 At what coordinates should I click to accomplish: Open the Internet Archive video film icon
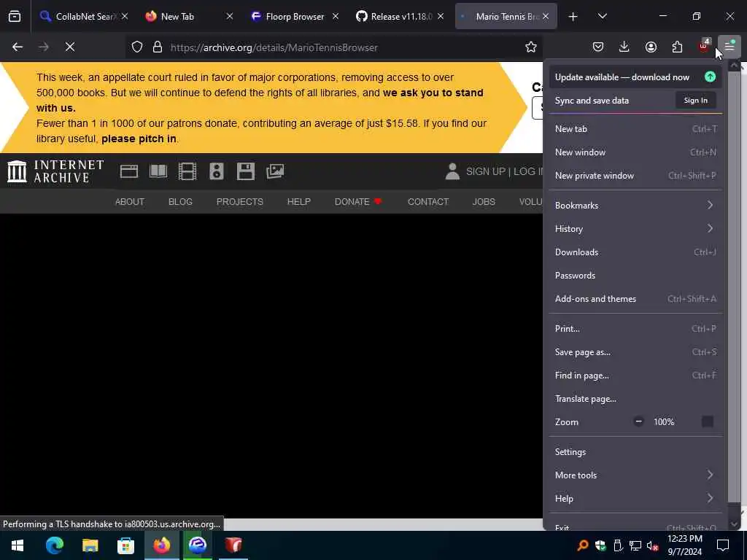pyautogui.click(x=187, y=171)
